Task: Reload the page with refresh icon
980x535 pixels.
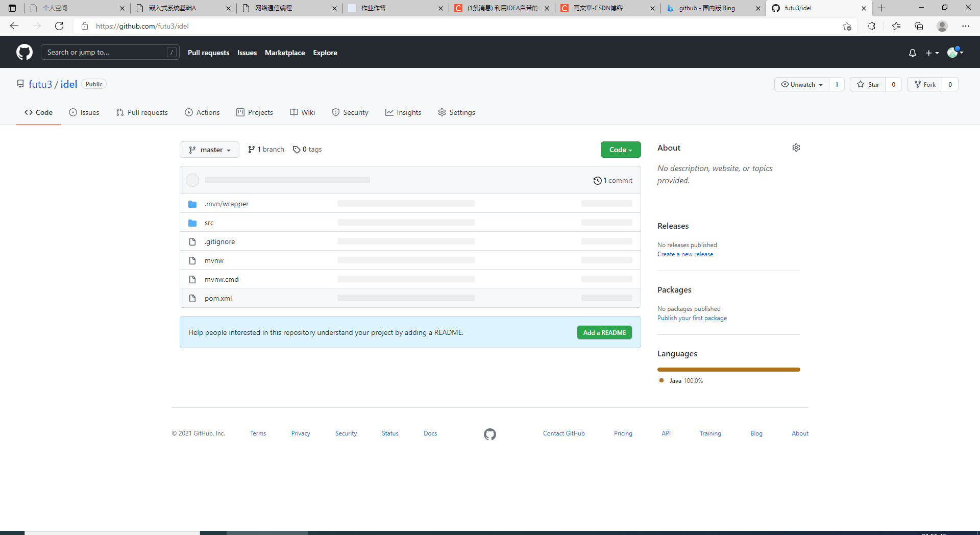Action: point(59,26)
